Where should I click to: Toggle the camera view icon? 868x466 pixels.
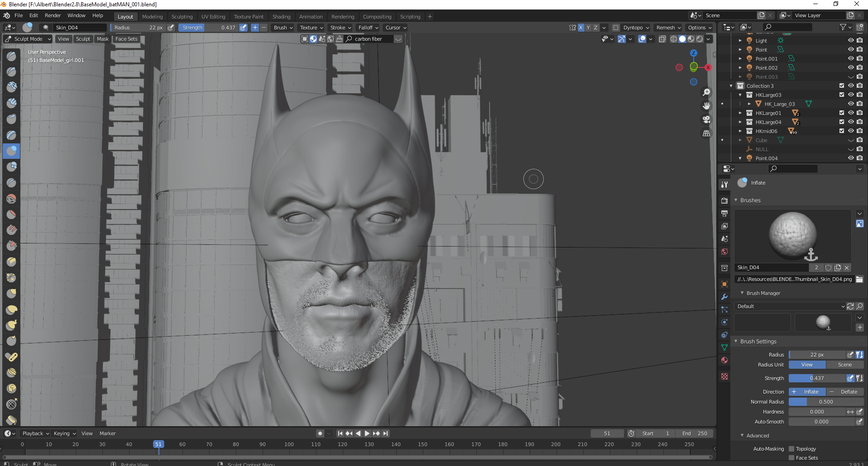point(706,119)
